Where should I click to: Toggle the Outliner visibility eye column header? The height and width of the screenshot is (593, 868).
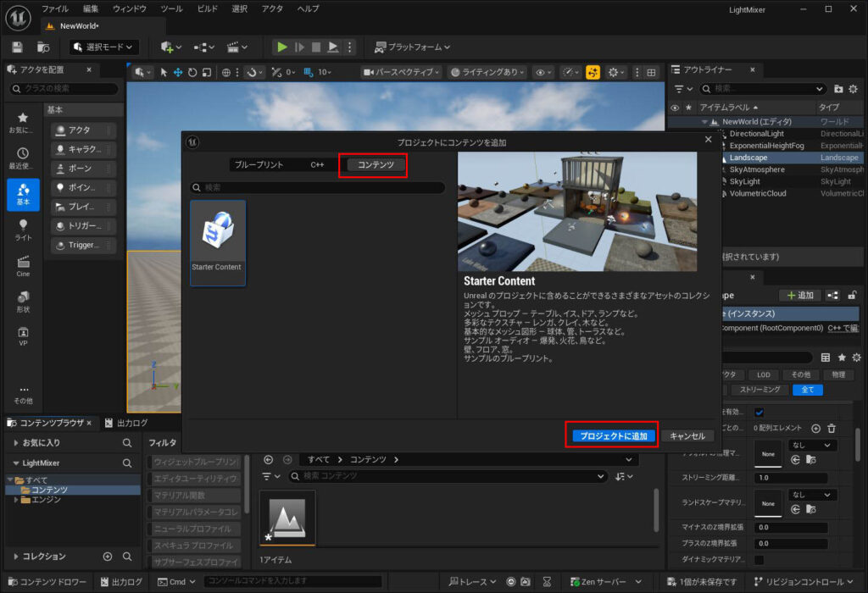[x=675, y=108]
